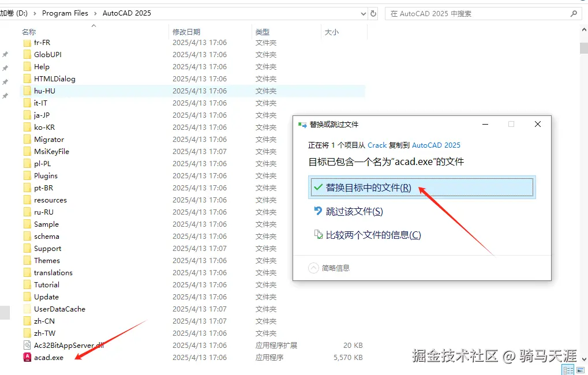Sort by the 名称 column header
The height and width of the screenshot is (375, 588).
click(x=29, y=32)
